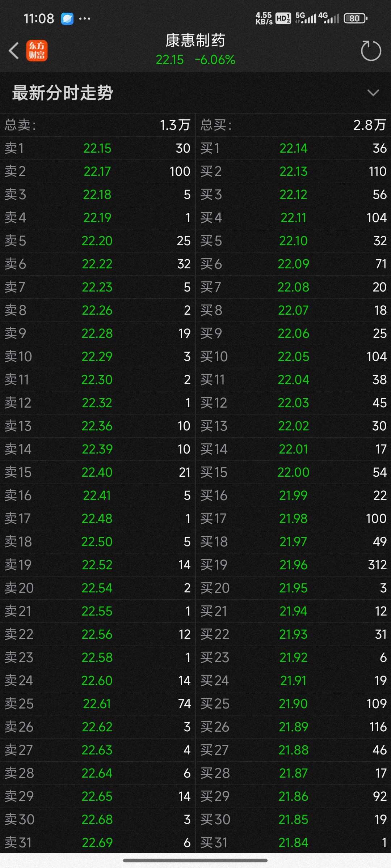The width and height of the screenshot is (391, 868).
Task: Select the 买21 price 21.94
Action: (293, 611)
